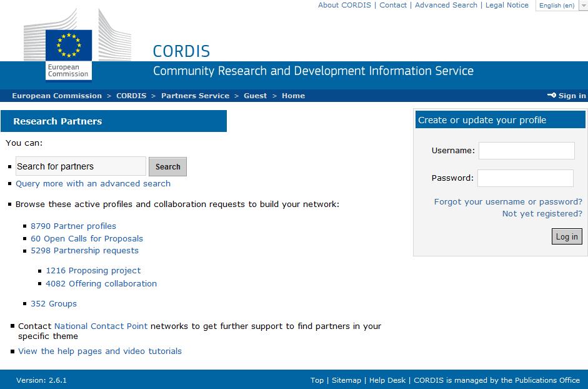Click Not yet registered link
This screenshot has width=588, height=389.
pos(542,214)
